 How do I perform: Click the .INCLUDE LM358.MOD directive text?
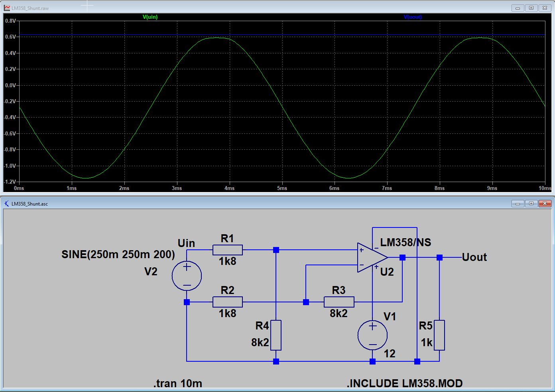coord(404,383)
